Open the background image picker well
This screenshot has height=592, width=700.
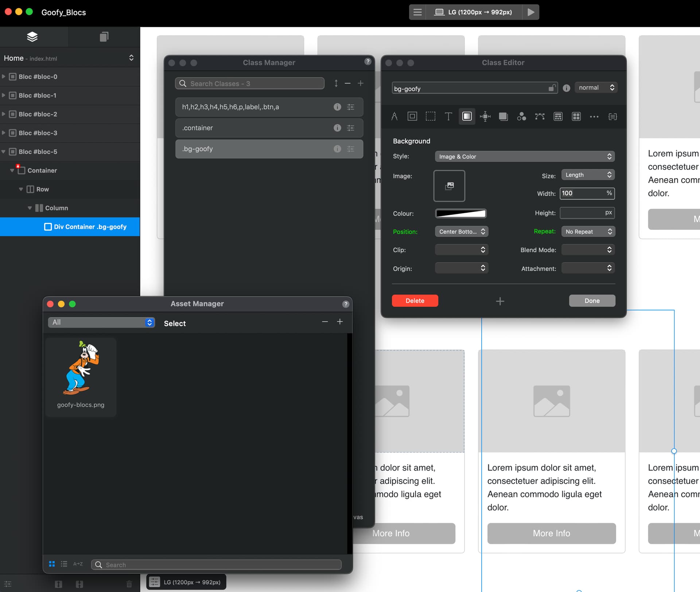click(x=449, y=186)
